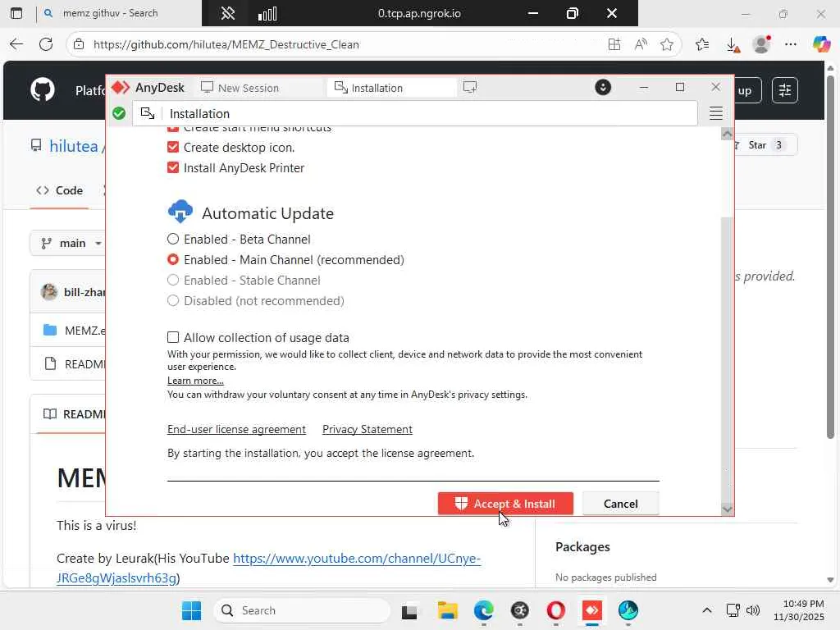Open the GitHub Code tab
The height and width of the screenshot is (630, 840).
pos(59,190)
